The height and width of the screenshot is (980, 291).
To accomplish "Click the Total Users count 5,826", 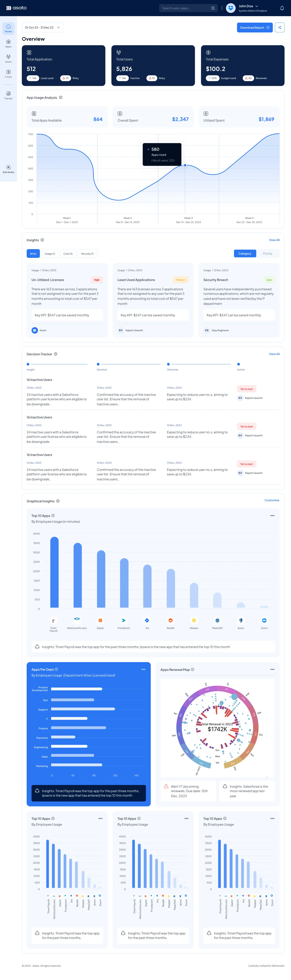I will 124,69.
